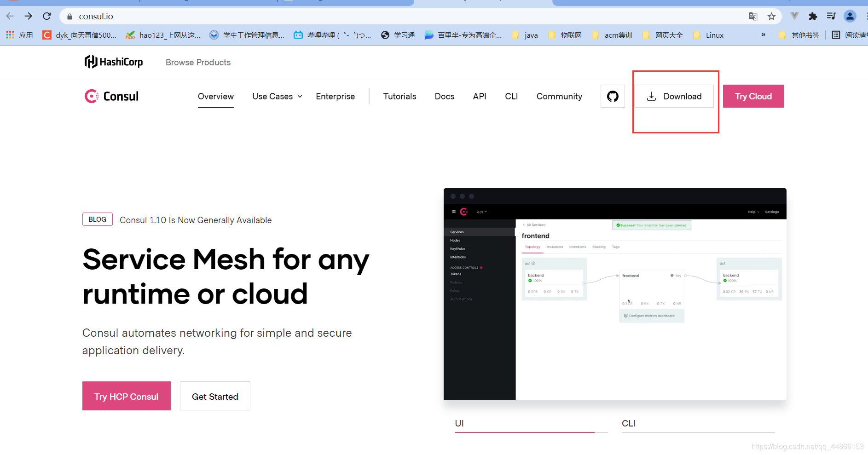Open the 其他书签 folder

pyautogui.click(x=799, y=35)
